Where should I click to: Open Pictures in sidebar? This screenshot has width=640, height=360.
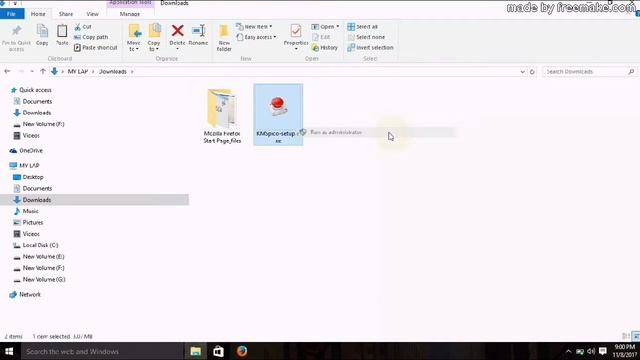(33, 222)
